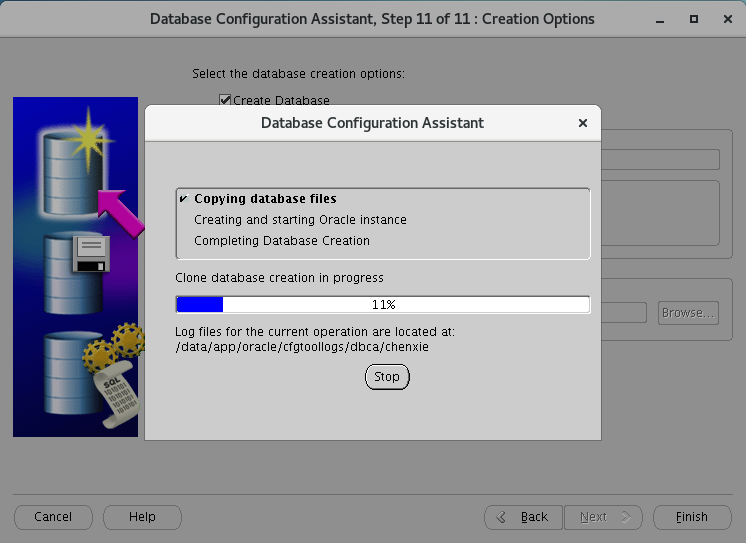Click the text field left of Browse...
Viewport: 746px width, 543px height.
tap(624, 313)
